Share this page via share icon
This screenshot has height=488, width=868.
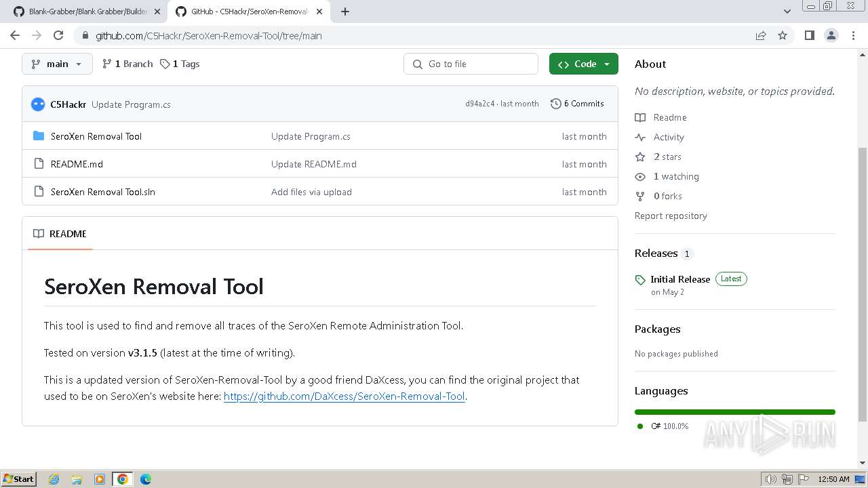tap(761, 35)
